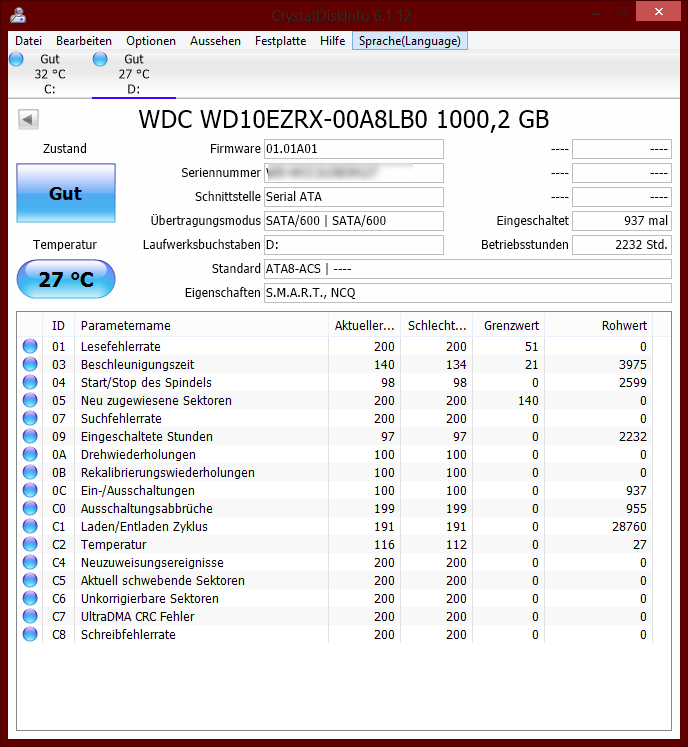Image resolution: width=688 pixels, height=747 pixels.
Task: Click the blurred Seriennummer field
Action: 354,173
